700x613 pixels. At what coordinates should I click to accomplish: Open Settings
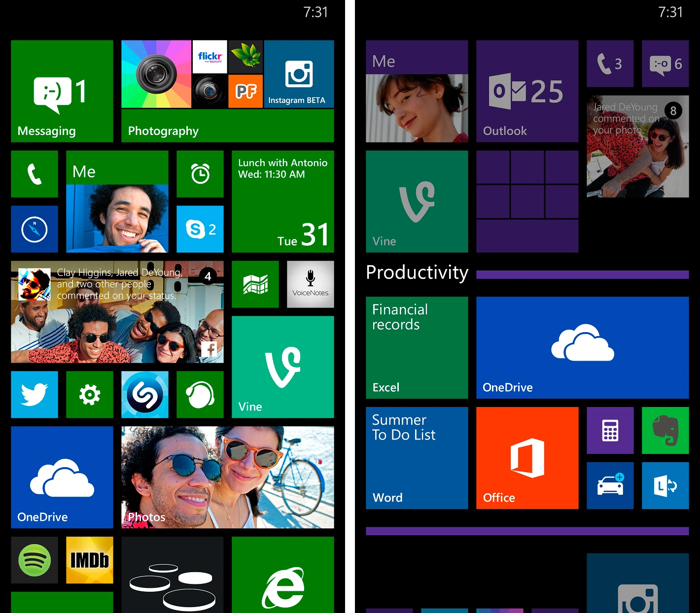click(89, 395)
